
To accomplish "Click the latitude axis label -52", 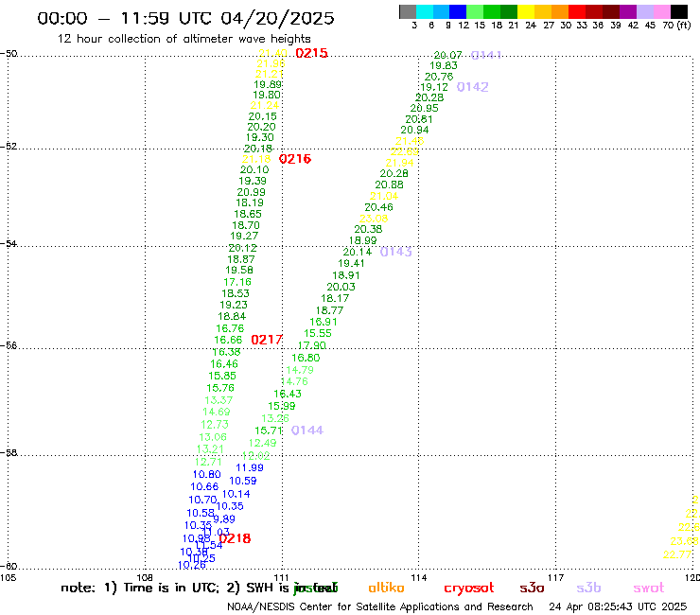I will 9,147.
